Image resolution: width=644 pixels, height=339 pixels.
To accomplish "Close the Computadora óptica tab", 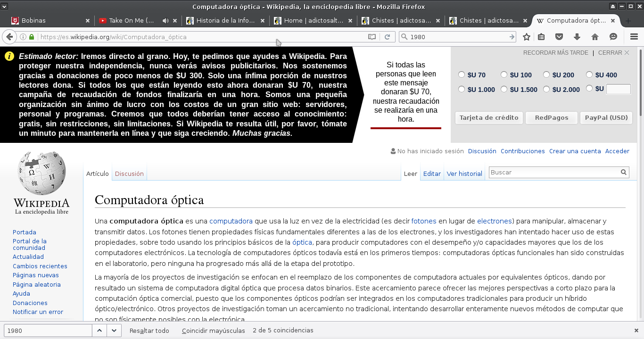I will 613,21.
